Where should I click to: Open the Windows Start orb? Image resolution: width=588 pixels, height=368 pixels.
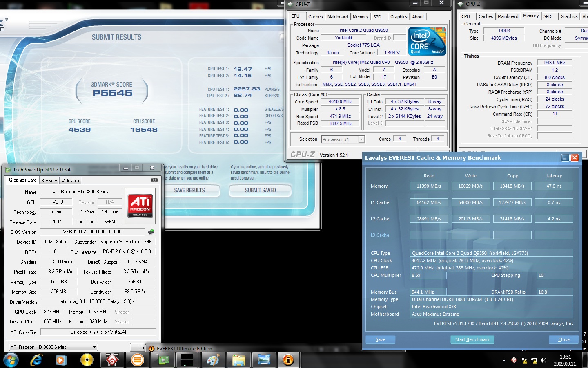(11, 360)
